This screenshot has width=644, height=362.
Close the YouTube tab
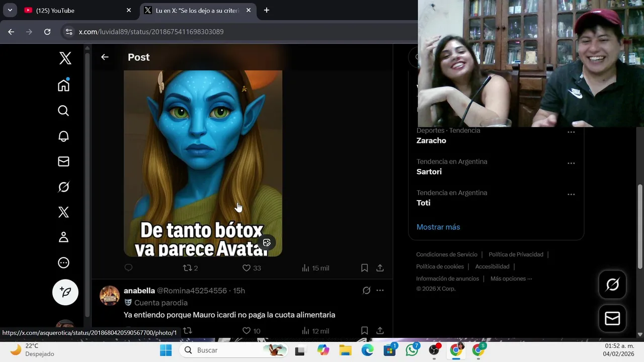[129, 10]
